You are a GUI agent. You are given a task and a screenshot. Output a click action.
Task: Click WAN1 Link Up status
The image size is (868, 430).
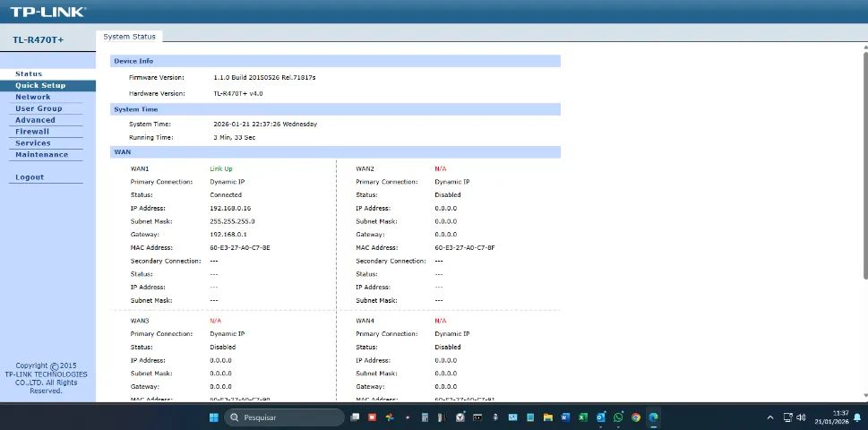pyautogui.click(x=221, y=168)
